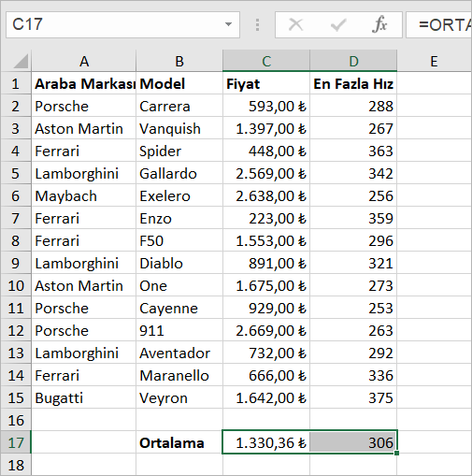The height and width of the screenshot is (476, 472).
Task: Select the Spider cell
Action: tap(179, 151)
